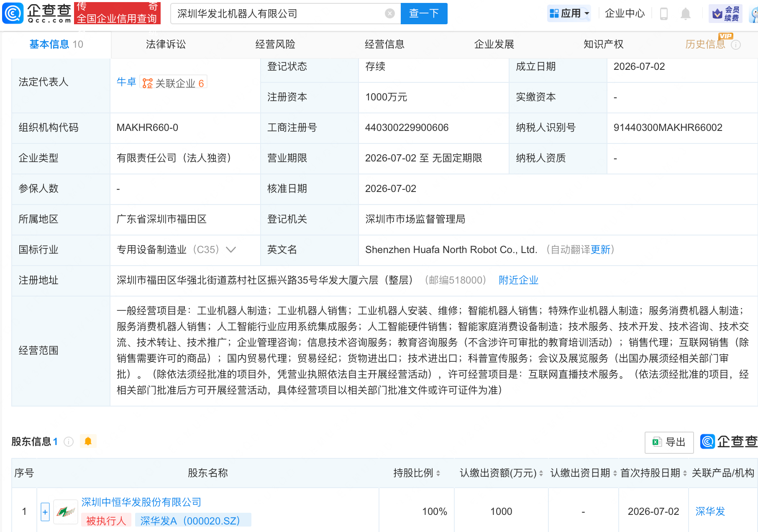This screenshot has height=532, width=758.
Task: Open the 企业发展 tab
Action: (494, 44)
